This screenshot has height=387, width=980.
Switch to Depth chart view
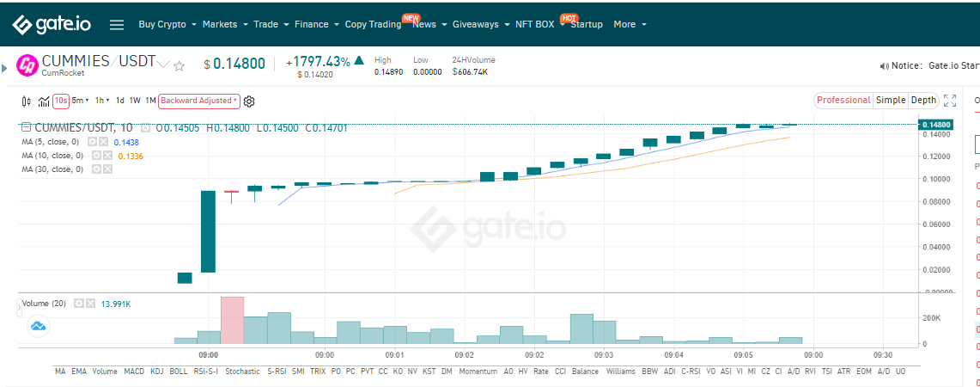[x=923, y=101]
